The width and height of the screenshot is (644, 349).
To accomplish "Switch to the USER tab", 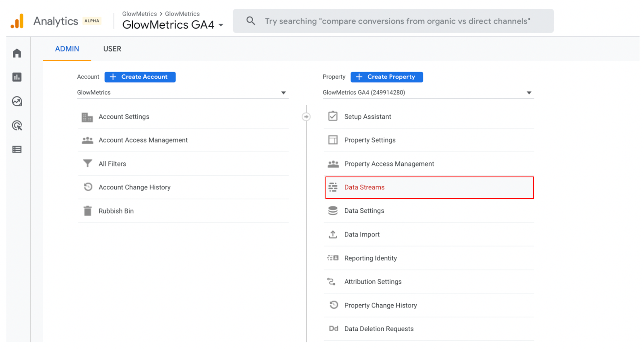I will [x=112, y=49].
